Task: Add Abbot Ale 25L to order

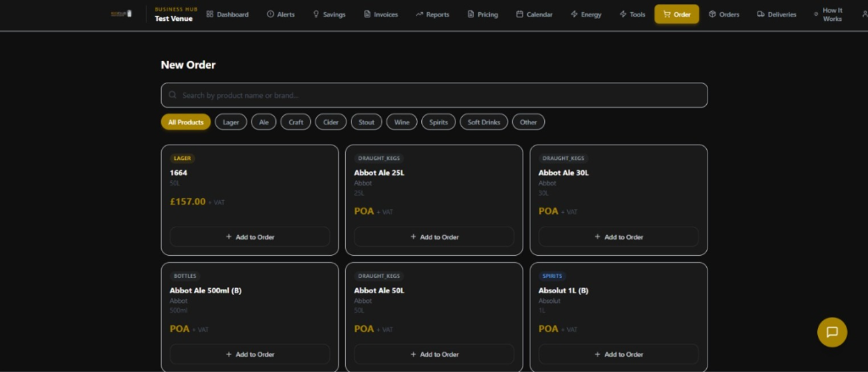Action: click(434, 237)
